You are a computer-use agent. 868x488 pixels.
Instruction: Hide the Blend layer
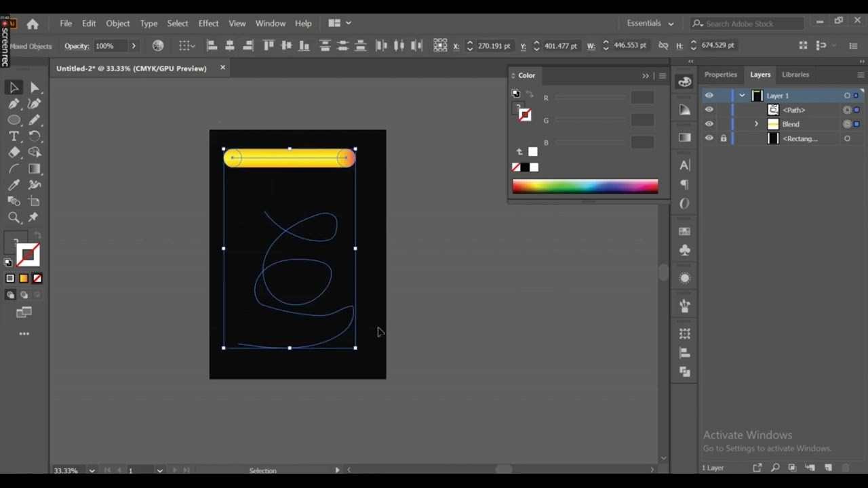(x=709, y=124)
